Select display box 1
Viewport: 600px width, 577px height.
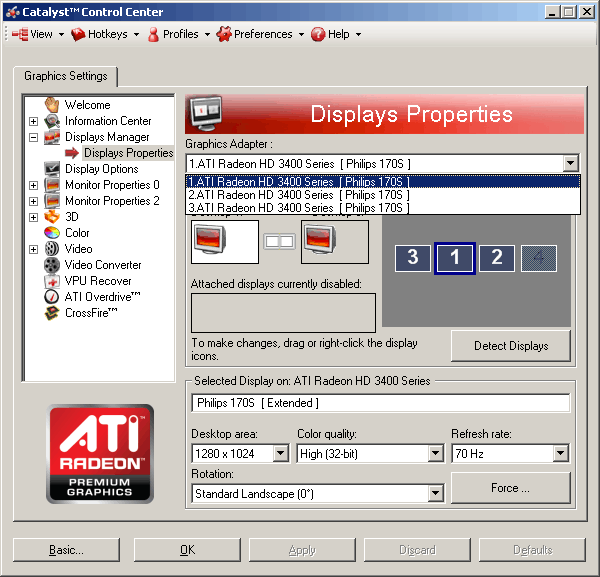455,258
